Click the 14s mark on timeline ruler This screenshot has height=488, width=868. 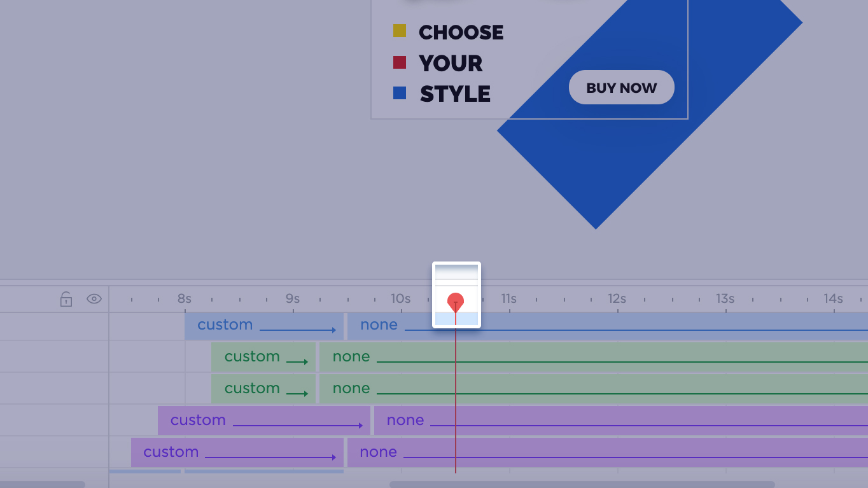click(x=834, y=298)
